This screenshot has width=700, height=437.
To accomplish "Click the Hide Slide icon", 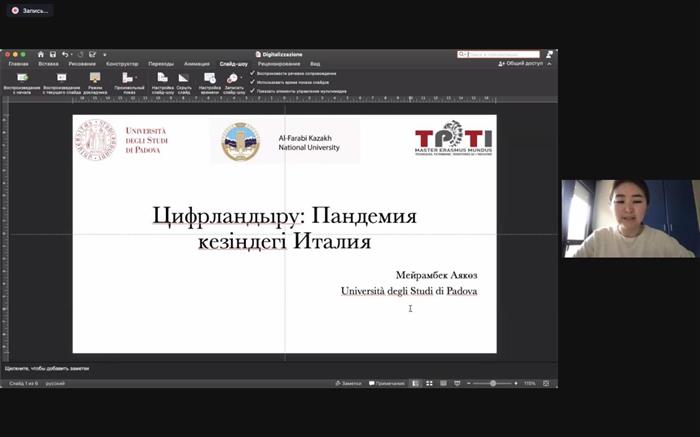I will pos(184,77).
